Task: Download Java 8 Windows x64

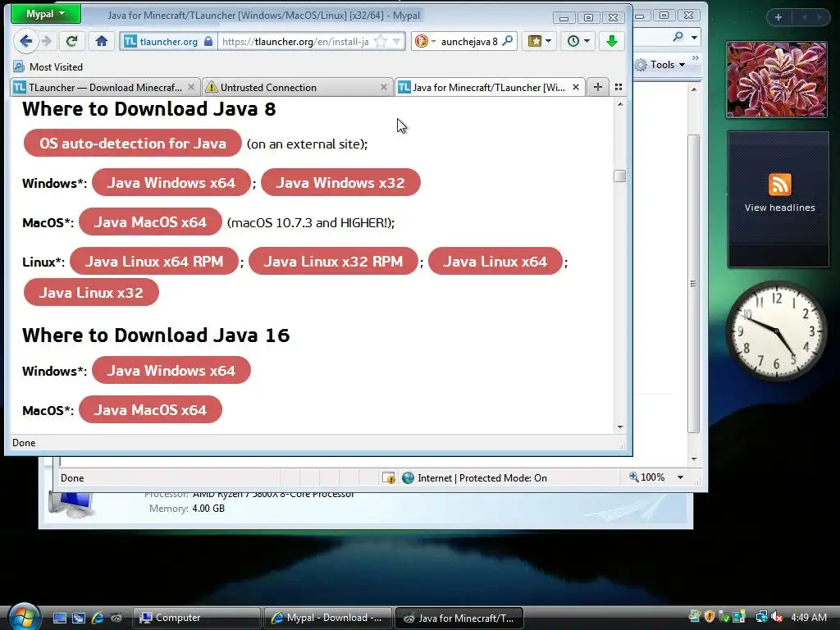Action: 171,183
